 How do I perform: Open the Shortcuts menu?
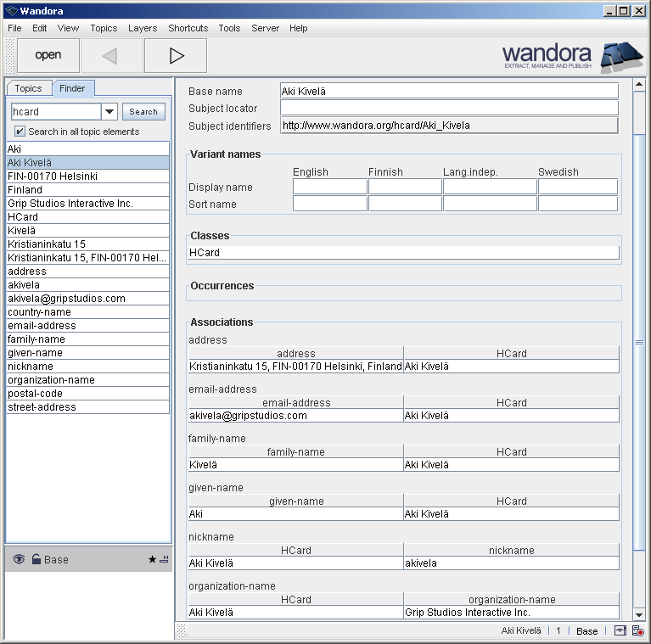pos(188,28)
